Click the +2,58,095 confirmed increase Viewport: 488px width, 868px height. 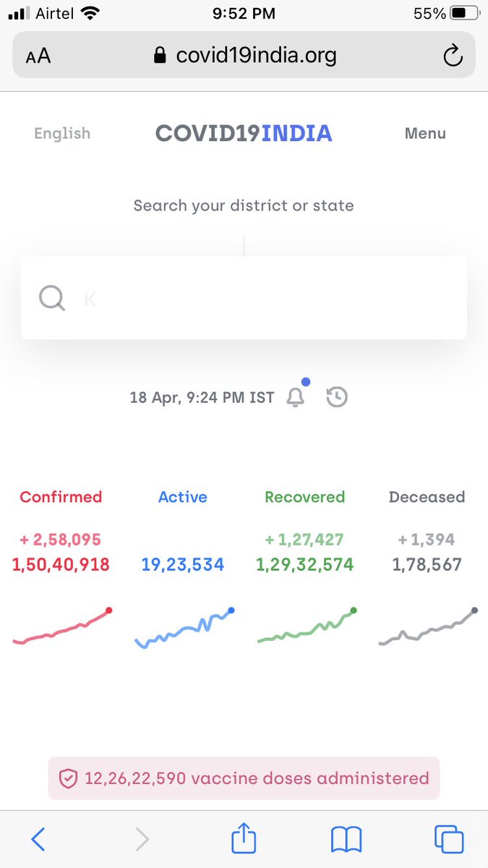click(61, 540)
